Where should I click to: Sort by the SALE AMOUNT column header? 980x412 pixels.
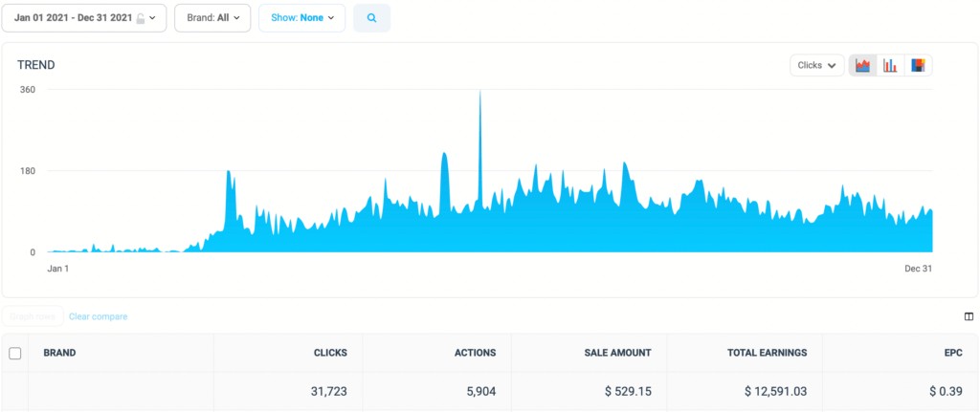[617, 353]
